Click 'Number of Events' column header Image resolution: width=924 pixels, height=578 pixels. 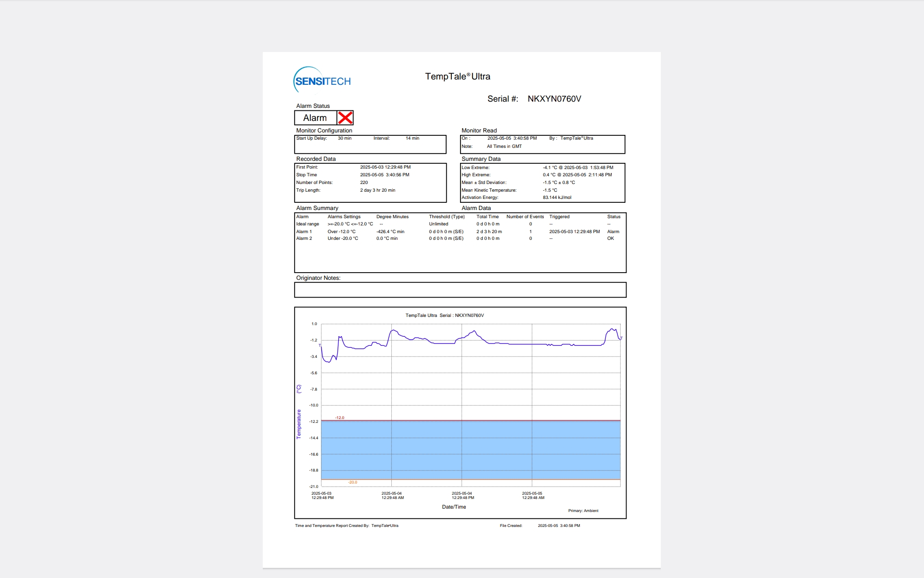[525, 217]
